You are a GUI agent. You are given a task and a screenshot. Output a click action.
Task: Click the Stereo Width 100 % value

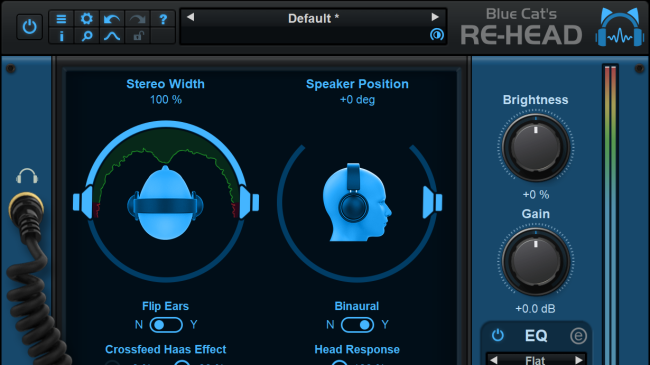[x=166, y=100]
